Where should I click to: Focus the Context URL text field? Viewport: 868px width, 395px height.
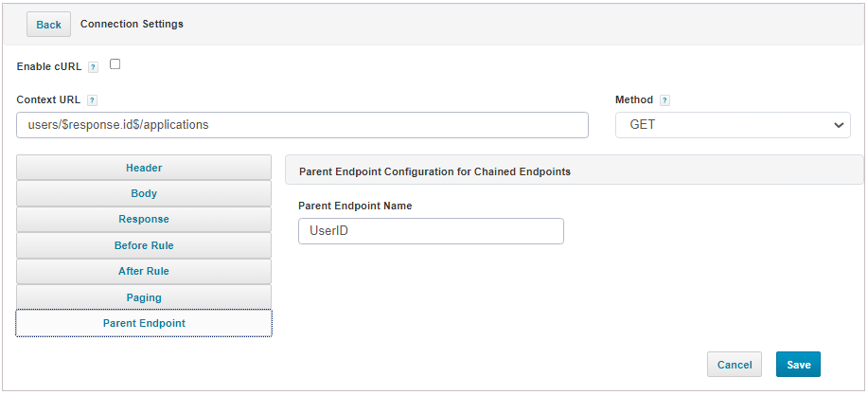[x=302, y=125]
